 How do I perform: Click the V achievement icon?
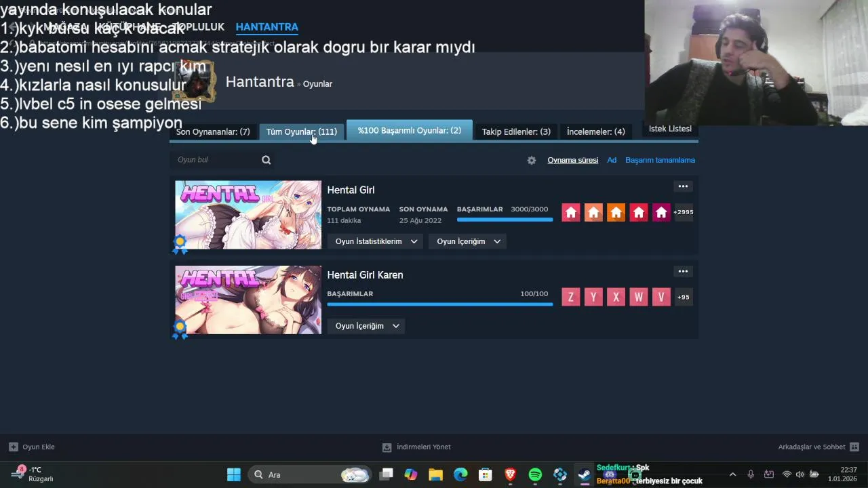tap(661, 297)
